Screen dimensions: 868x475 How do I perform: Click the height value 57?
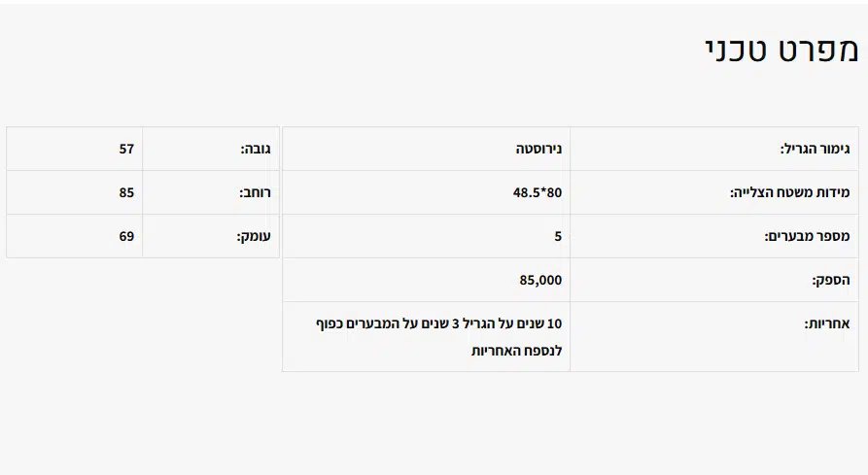click(x=126, y=149)
